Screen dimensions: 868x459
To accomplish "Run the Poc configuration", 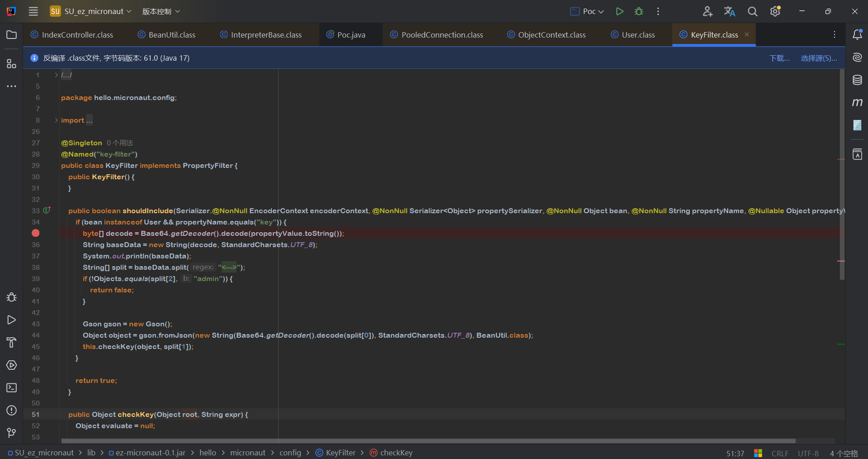I will pos(620,11).
